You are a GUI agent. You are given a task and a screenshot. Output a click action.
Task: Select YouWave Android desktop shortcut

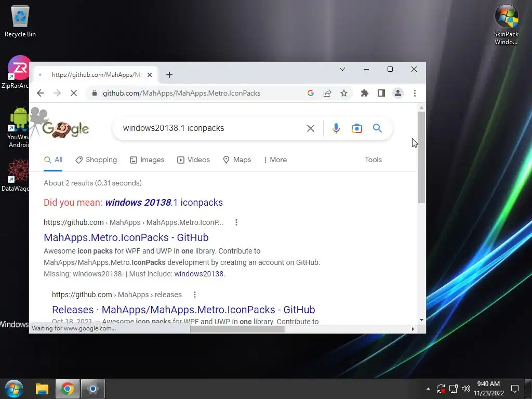tap(18, 127)
